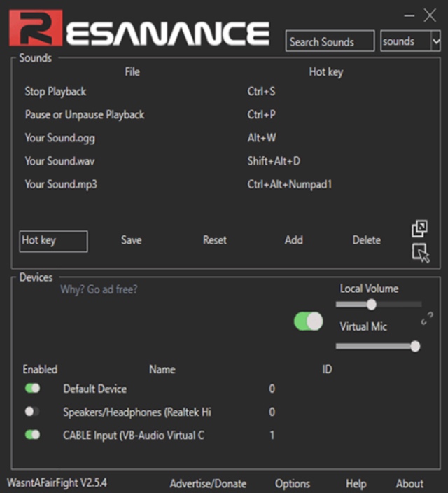Click the Search Sounds input field
The width and height of the screenshot is (448, 493).
(x=330, y=42)
